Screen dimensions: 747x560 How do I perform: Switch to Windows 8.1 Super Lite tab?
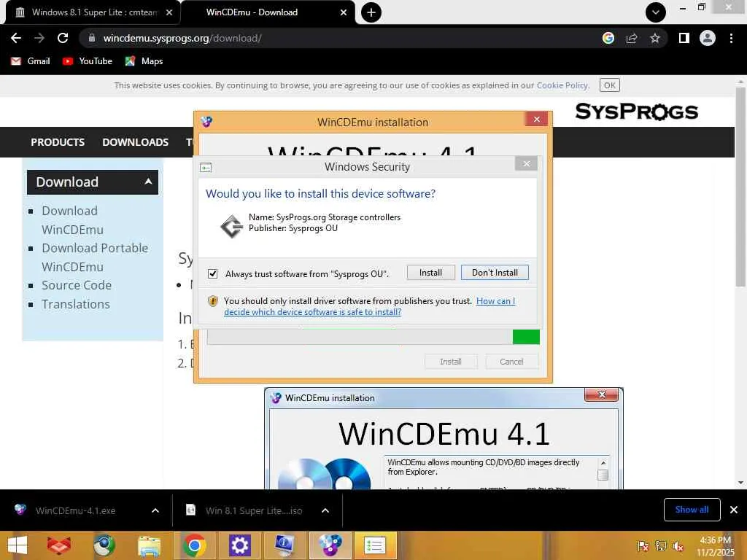94,12
